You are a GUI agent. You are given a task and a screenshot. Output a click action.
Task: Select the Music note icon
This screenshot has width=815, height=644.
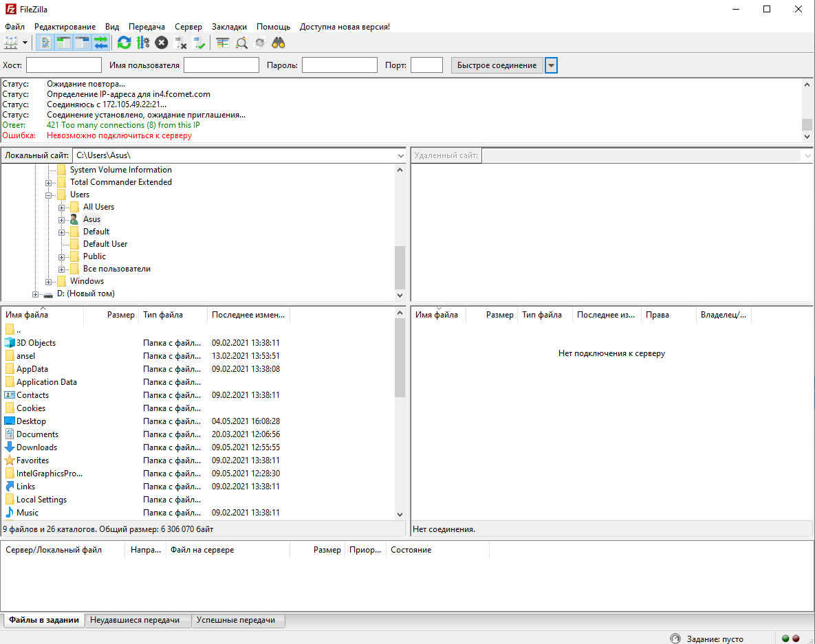click(x=10, y=513)
